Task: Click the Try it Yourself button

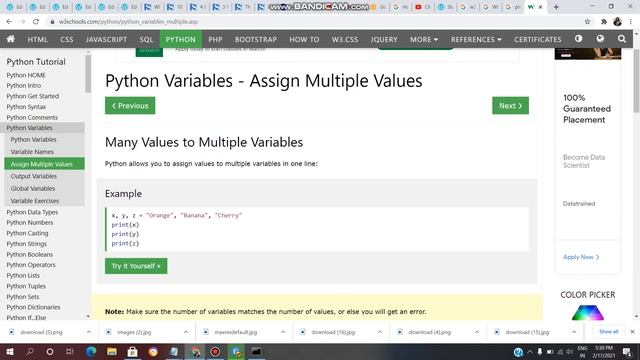Action: [x=136, y=266]
